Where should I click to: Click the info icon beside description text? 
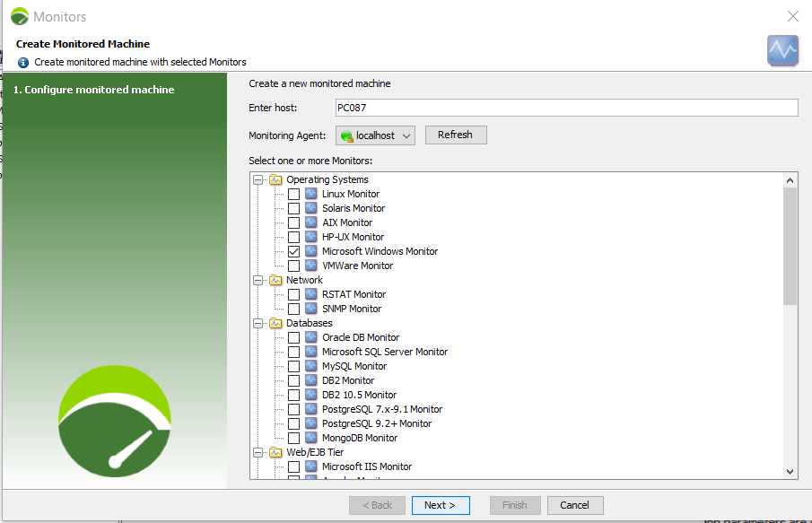[x=23, y=63]
